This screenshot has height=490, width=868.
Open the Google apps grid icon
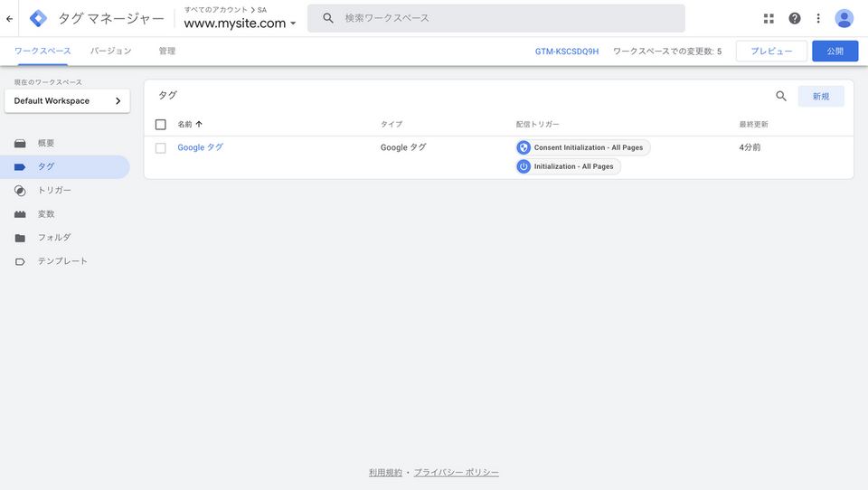point(769,18)
